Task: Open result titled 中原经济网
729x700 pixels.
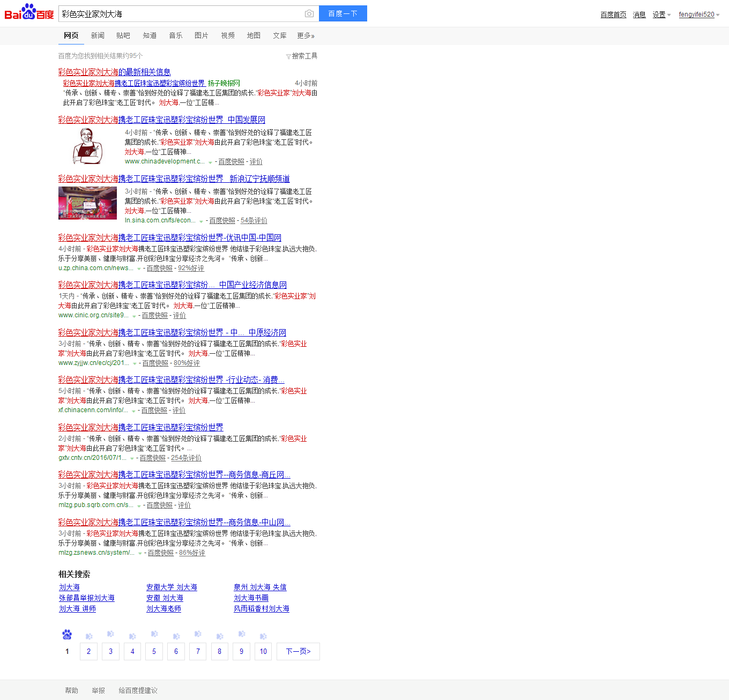Action: click(x=172, y=332)
